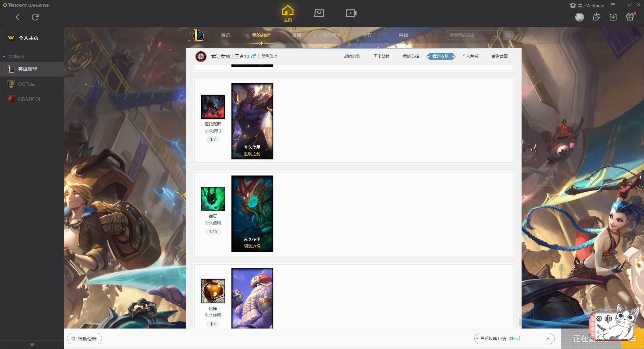Click the skin list vertical scrollbar

point(520,322)
